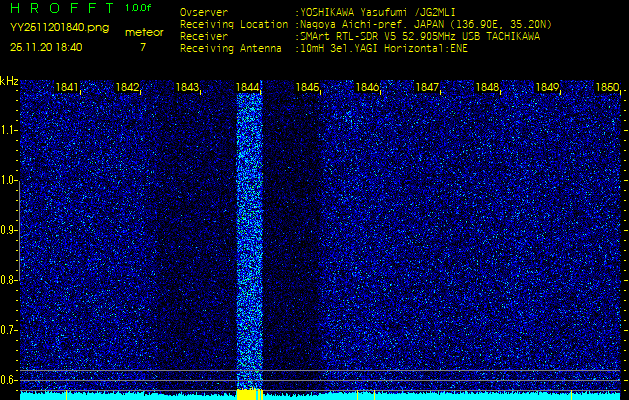Click the 0.6 frequency axis label
Image resolution: width=629 pixels, height=400 pixels.
pos(8,380)
